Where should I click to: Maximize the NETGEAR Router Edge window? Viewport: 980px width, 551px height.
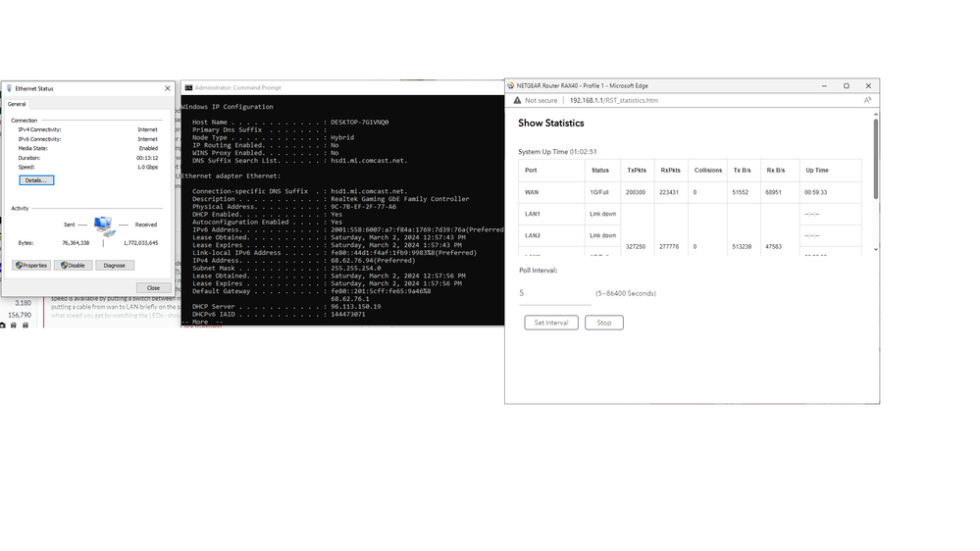point(847,85)
